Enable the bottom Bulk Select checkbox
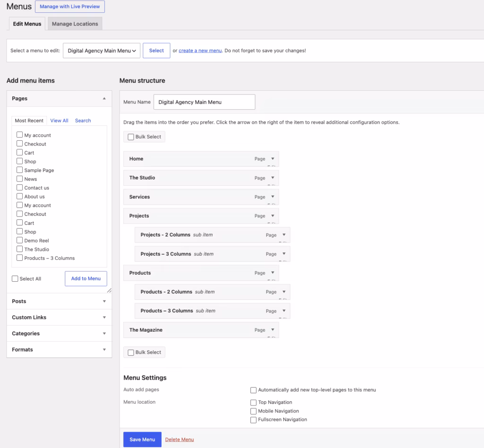This screenshot has height=448, width=484. click(x=131, y=353)
